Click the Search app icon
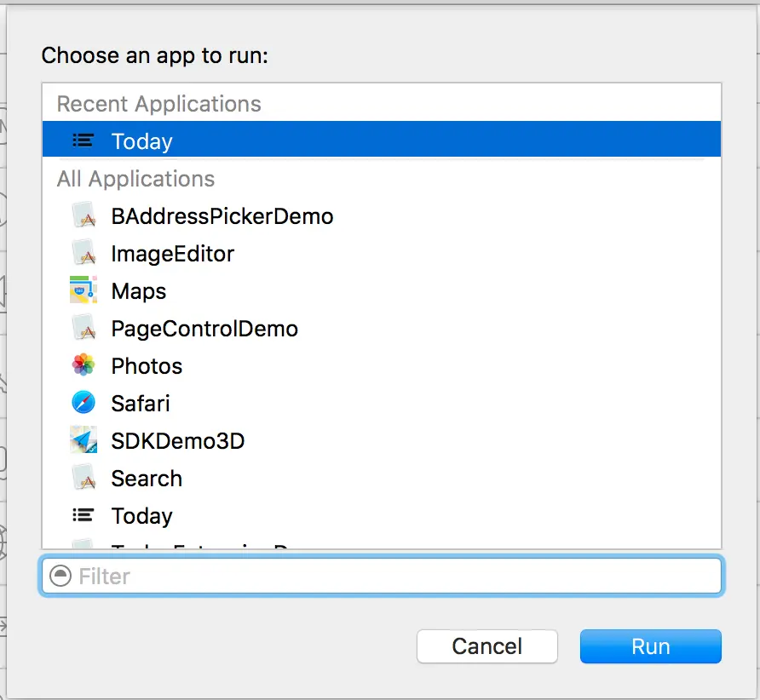The height and width of the screenshot is (700, 760). (x=83, y=478)
